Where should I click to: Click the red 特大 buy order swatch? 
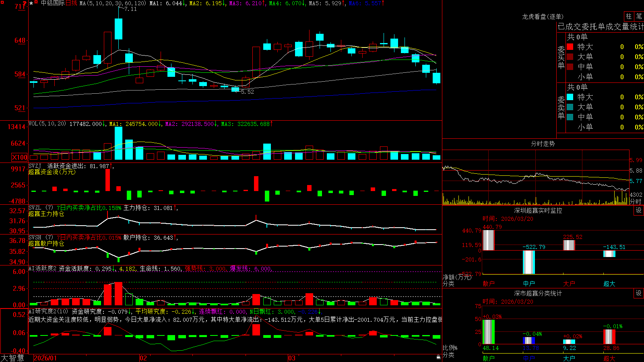[x=570, y=47]
